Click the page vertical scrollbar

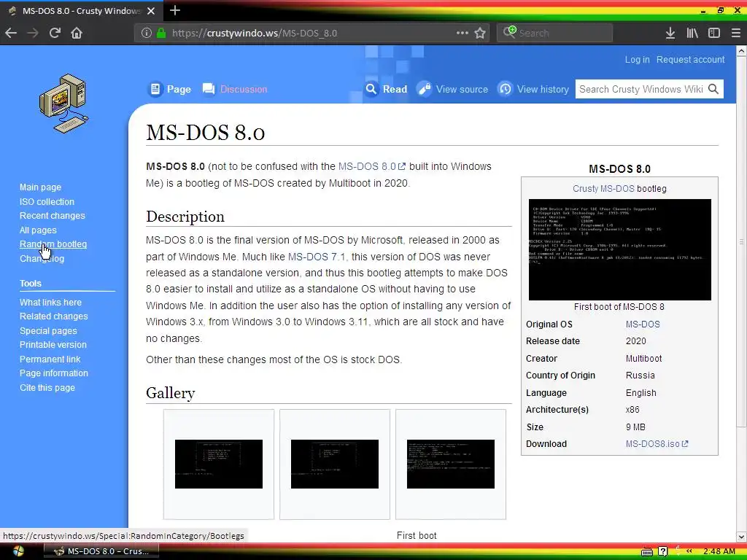(x=742, y=242)
